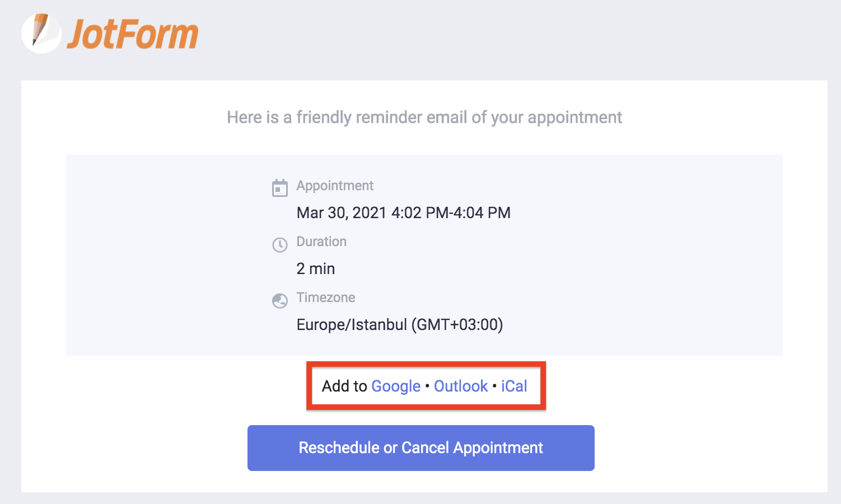This screenshot has width=841, height=504.
Task: Click the Duration label
Action: [x=321, y=242]
